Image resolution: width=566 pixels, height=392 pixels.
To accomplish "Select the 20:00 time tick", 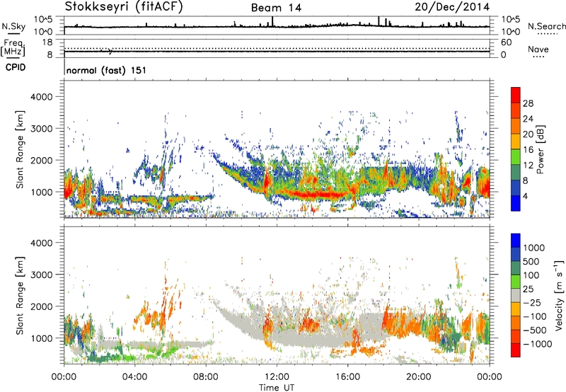I will (x=419, y=377).
